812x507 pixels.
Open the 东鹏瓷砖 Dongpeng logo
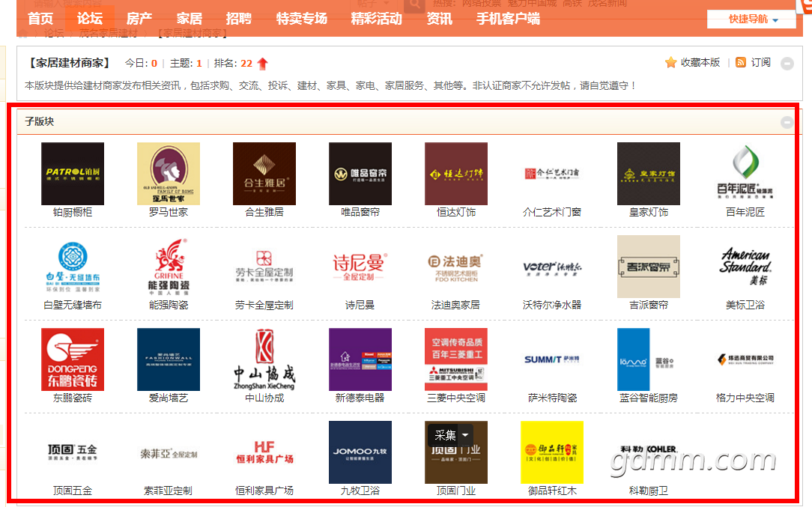coord(73,359)
